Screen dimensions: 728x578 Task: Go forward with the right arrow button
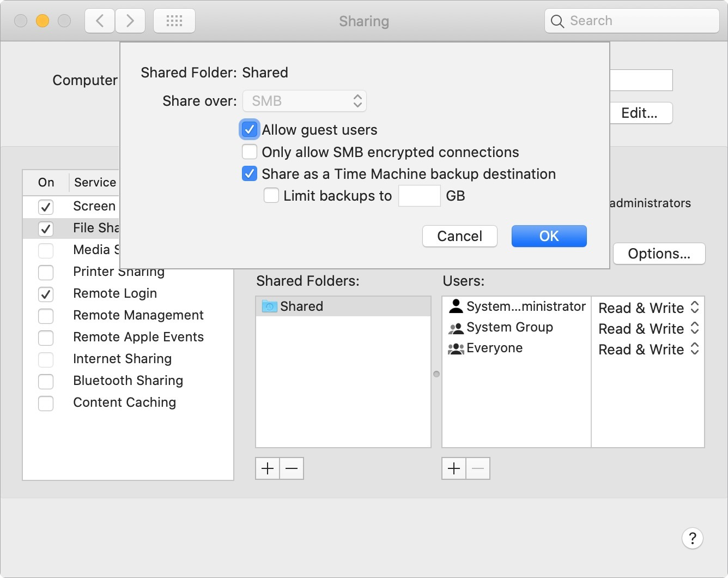[130, 21]
